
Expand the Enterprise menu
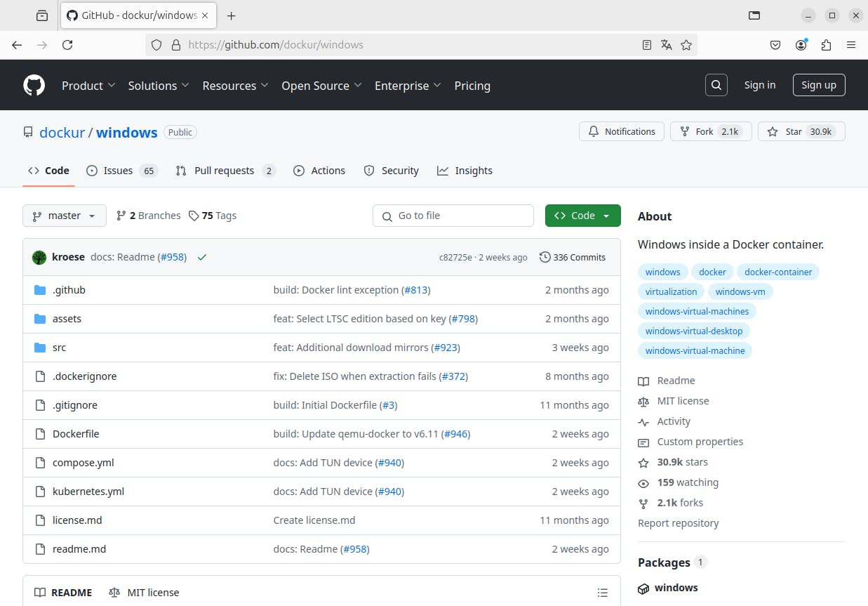[408, 85]
